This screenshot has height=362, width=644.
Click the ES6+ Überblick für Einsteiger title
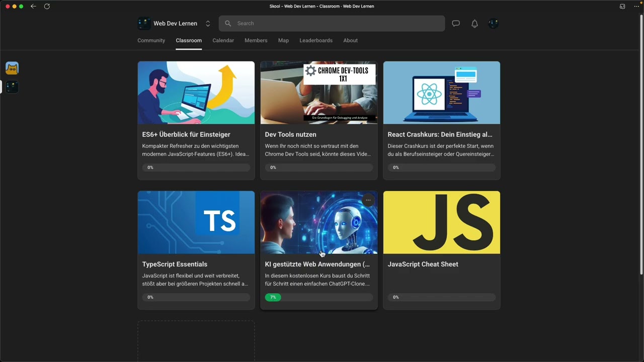point(186,134)
